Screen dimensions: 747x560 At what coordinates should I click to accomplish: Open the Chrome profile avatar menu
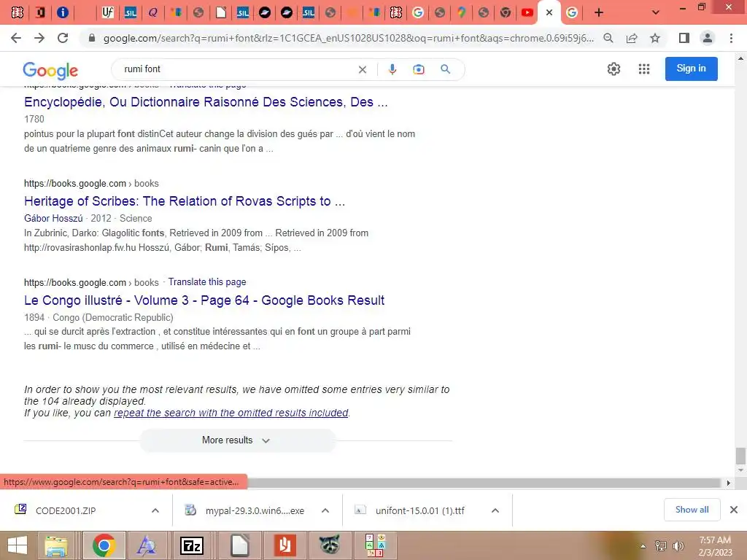coord(708,38)
